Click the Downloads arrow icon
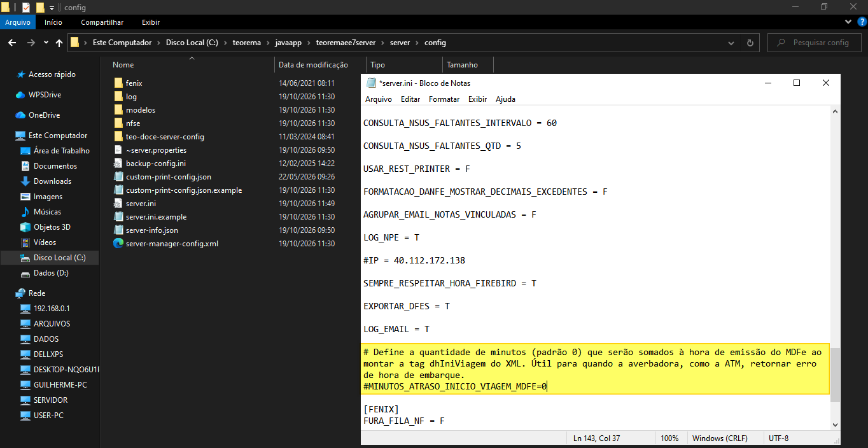Viewport: 868px width, 448px height. [25, 181]
